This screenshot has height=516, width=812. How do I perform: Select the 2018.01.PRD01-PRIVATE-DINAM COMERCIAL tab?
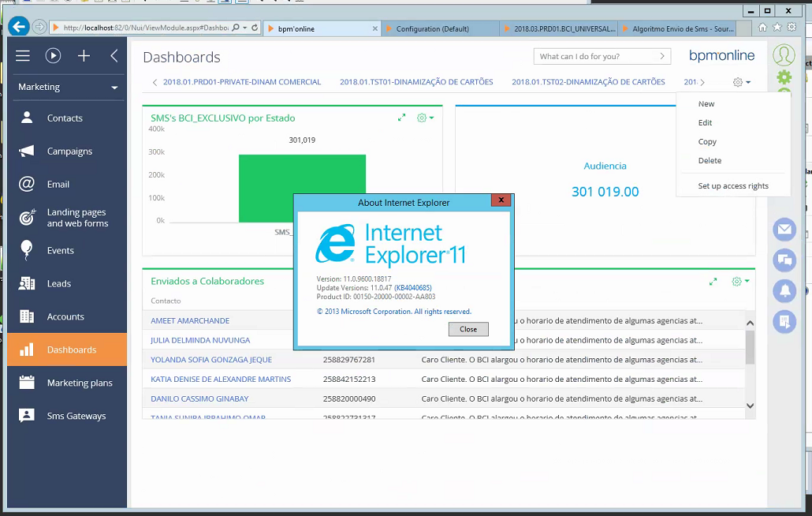(242, 82)
